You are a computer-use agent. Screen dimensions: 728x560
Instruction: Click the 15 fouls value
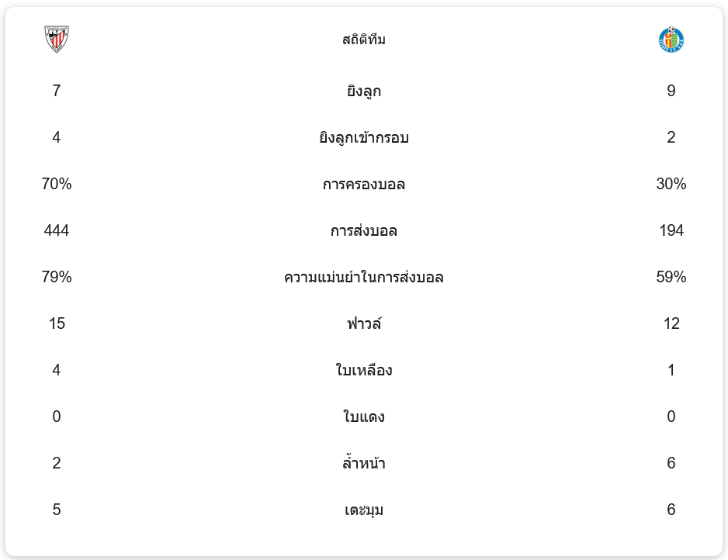(x=57, y=323)
